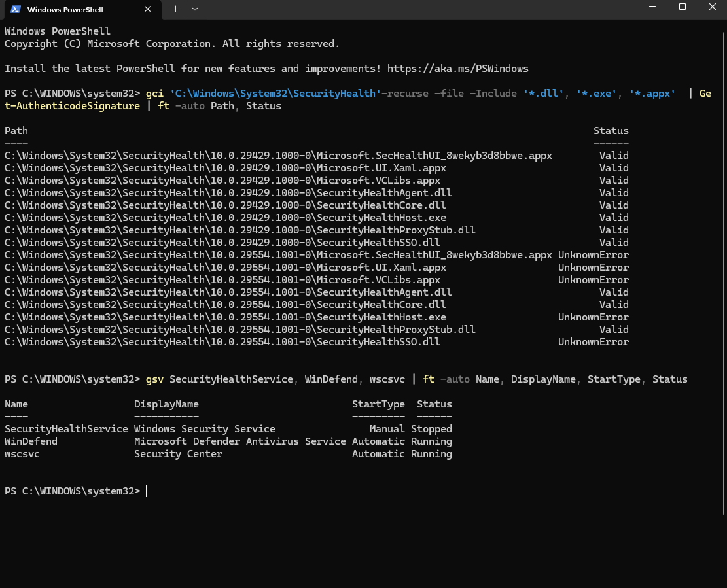The width and height of the screenshot is (727, 588).
Task: Click the 10.0.29429.1000-0 Microsoft.UI.Xaml.appx path
Action: click(x=225, y=168)
